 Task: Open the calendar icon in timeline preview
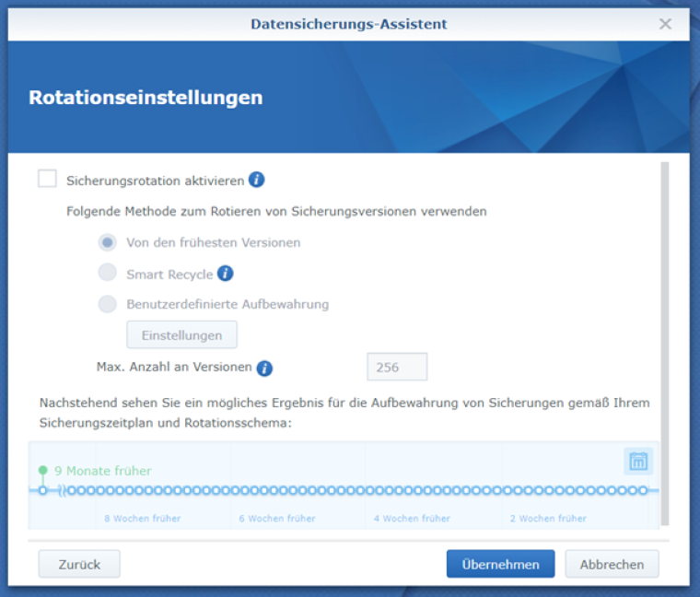637,462
